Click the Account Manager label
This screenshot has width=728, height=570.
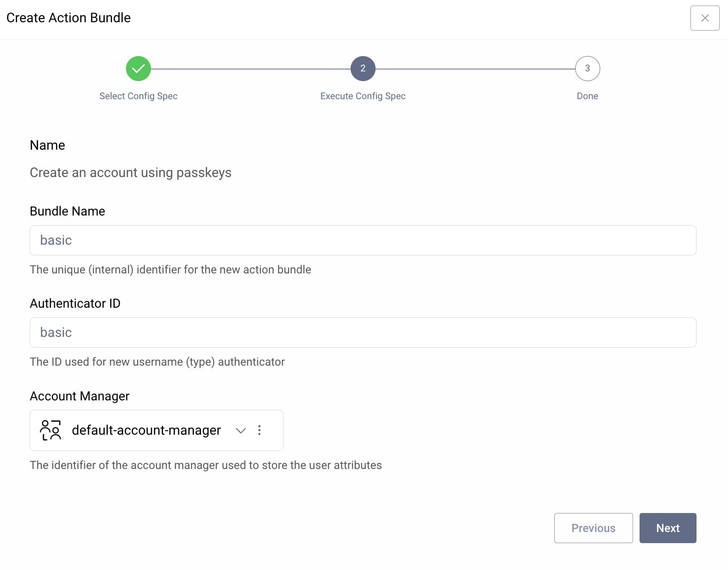(80, 396)
